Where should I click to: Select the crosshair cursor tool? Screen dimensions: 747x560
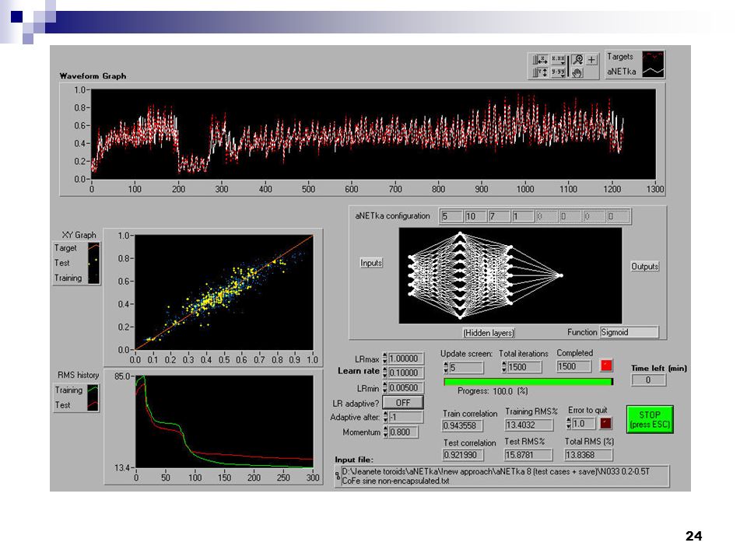(591, 60)
